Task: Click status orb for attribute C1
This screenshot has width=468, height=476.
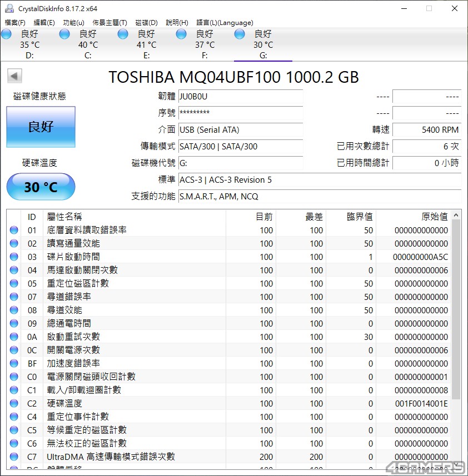Action: pos(14,390)
